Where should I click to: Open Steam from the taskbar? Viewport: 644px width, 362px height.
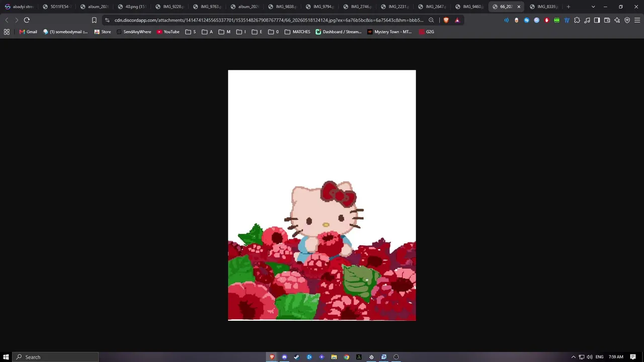pos(296,357)
